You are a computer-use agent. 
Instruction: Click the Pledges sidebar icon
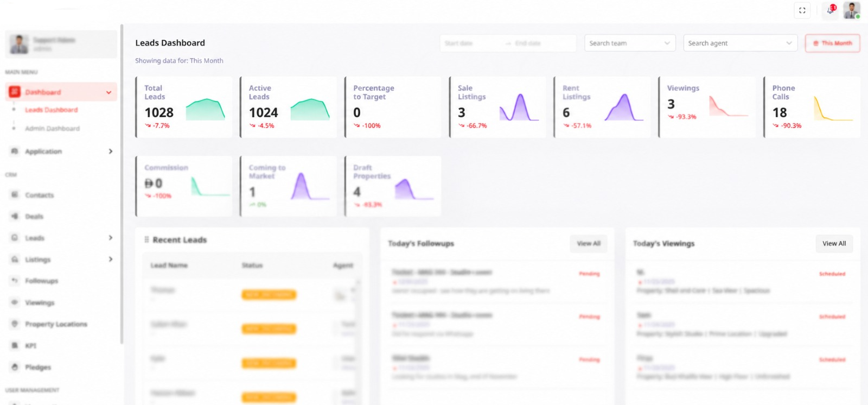pyautogui.click(x=15, y=367)
